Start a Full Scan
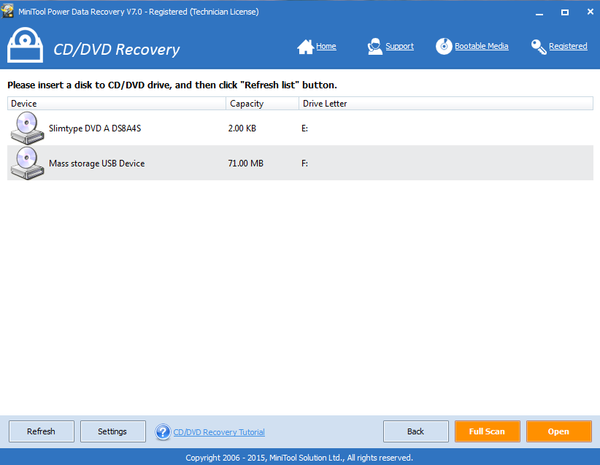 click(487, 431)
